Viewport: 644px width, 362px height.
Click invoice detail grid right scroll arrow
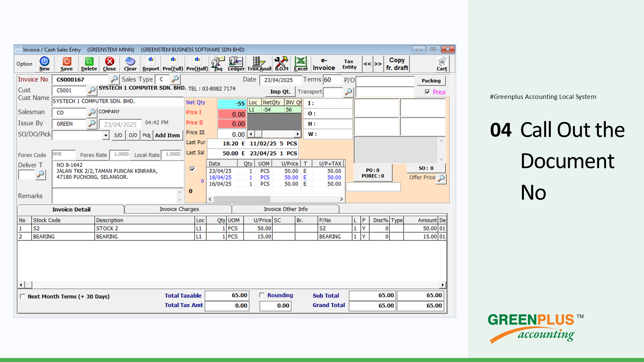coord(443,285)
